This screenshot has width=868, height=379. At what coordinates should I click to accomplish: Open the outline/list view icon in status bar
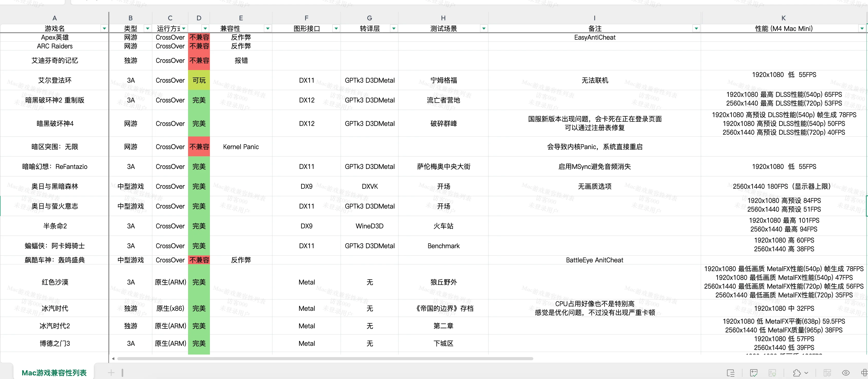tap(731, 373)
